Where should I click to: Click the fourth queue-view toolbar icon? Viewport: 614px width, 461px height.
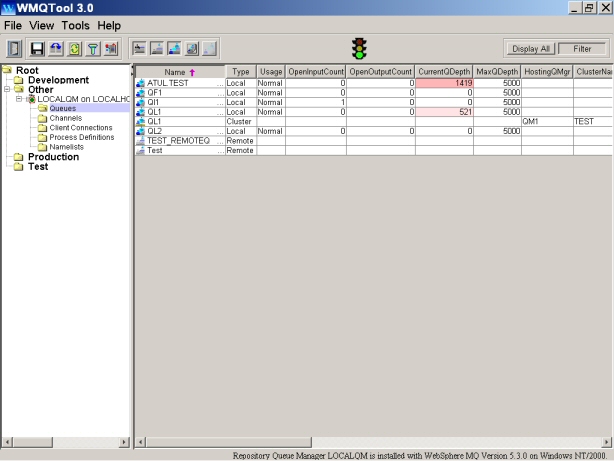[192, 49]
